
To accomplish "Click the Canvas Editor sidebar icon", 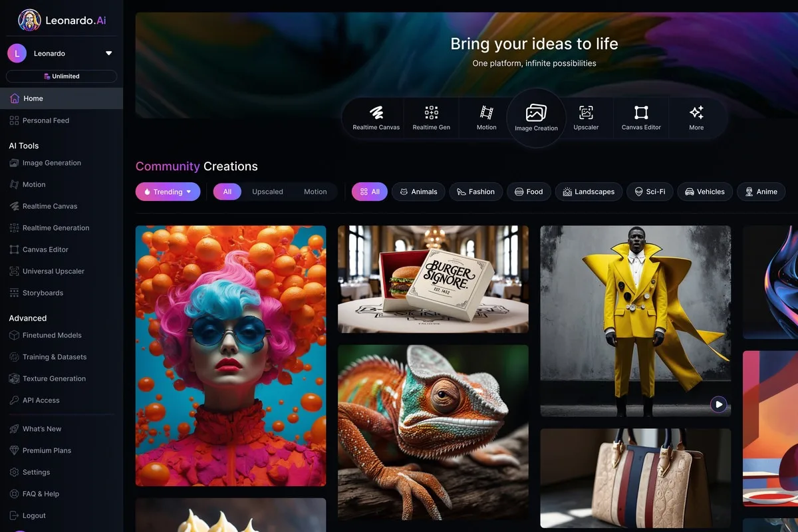I will click(x=15, y=249).
